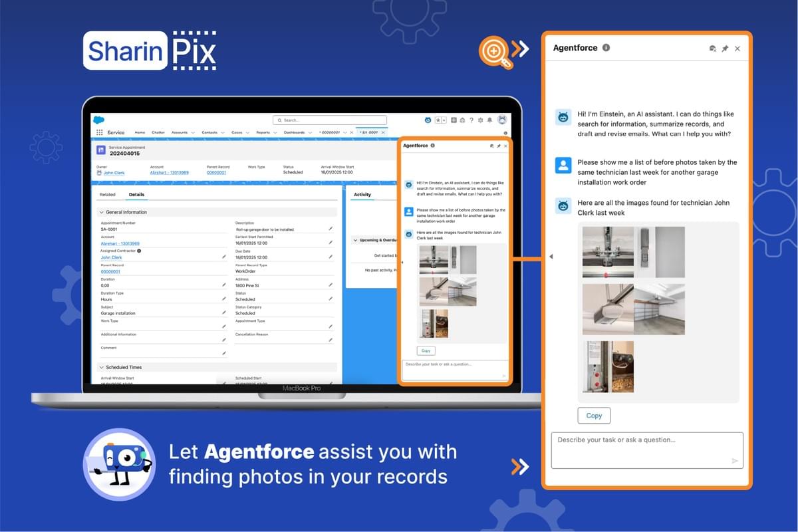
Task: Go to the Home nav tab
Action: tap(140, 132)
